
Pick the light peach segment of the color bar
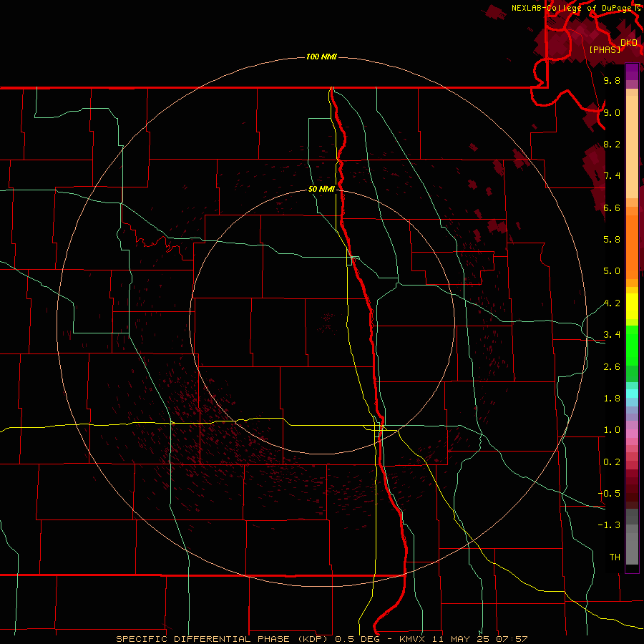[x=632, y=147]
